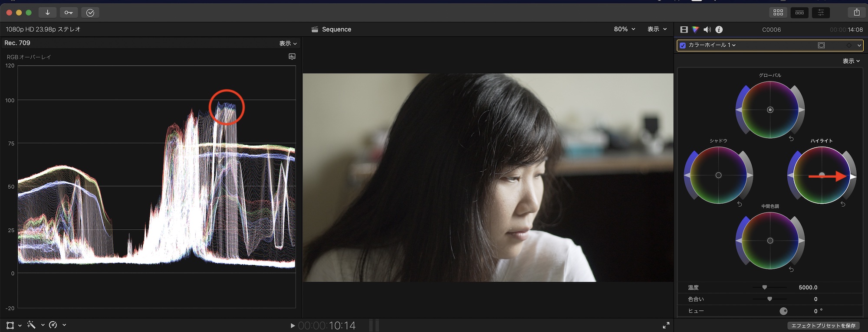Reset the シャドウ color wheel
Image resolution: width=868 pixels, height=332 pixels.
[x=740, y=204]
